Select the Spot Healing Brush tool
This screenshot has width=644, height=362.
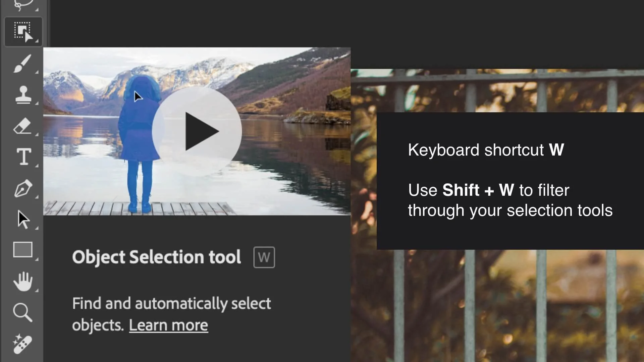point(23,344)
